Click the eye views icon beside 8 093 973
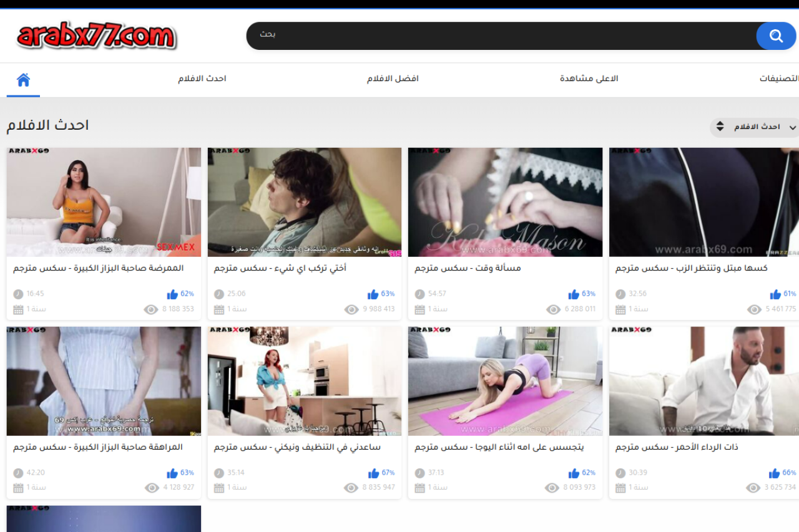This screenshot has width=799, height=532. click(x=552, y=488)
